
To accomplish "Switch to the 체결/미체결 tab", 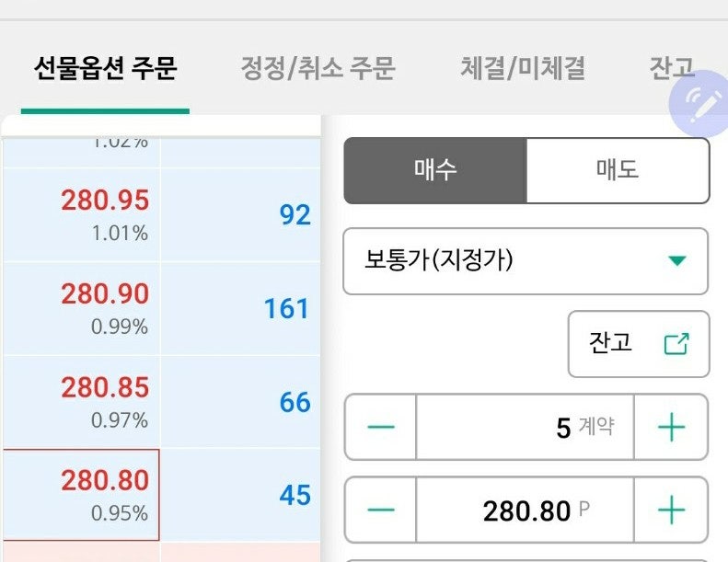I will click(x=523, y=68).
